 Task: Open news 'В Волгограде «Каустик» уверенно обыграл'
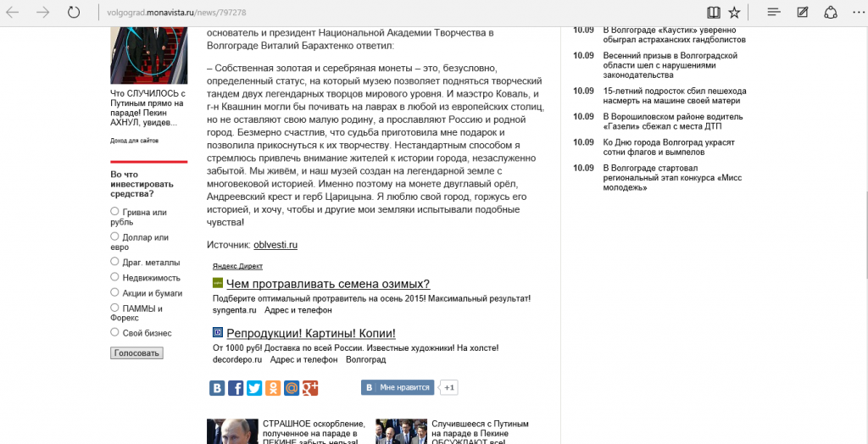[x=674, y=35]
